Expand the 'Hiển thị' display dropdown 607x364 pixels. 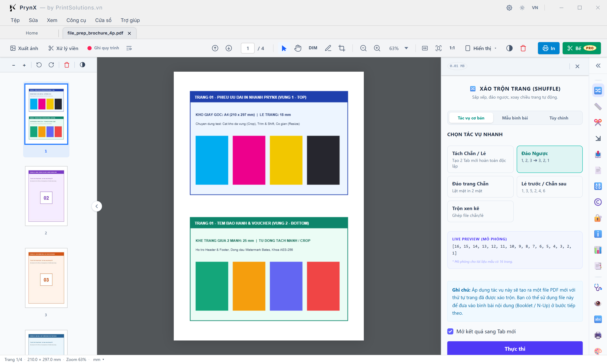pyautogui.click(x=481, y=48)
